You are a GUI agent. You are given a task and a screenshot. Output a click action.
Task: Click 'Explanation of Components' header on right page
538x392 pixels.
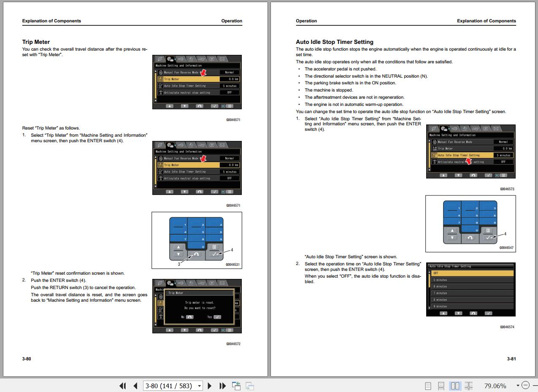click(x=487, y=21)
